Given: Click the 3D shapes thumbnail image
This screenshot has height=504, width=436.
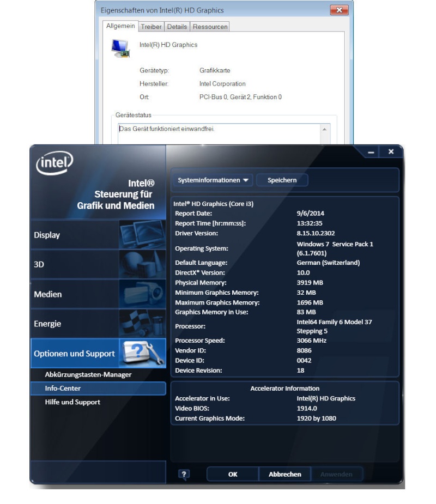Looking at the screenshot, I should (x=142, y=265).
